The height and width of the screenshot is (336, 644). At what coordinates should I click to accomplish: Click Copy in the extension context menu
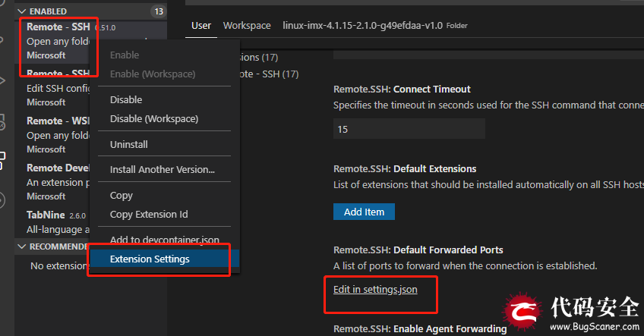pyautogui.click(x=122, y=195)
